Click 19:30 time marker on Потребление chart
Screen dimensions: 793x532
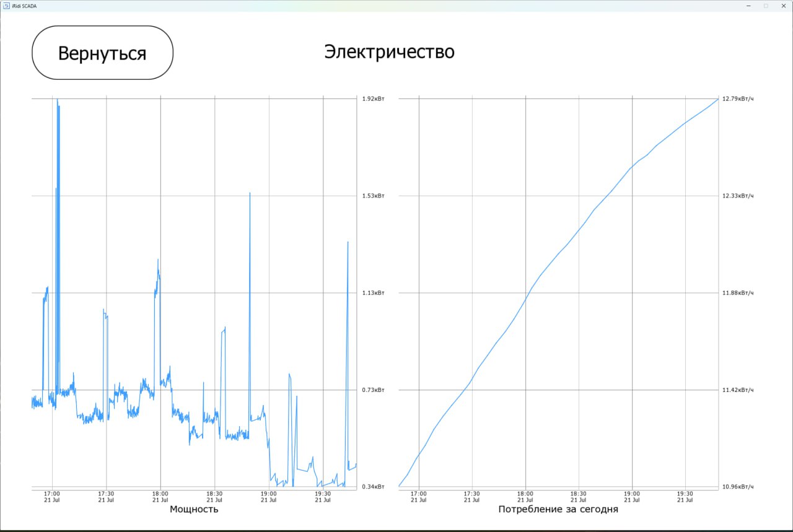tap(685, 497)
